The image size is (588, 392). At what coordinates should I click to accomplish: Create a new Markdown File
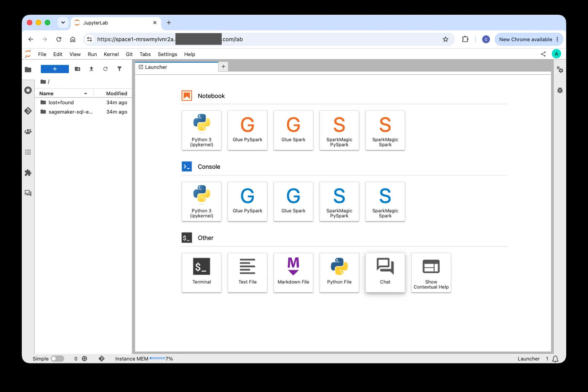click(x=293, y=272)
